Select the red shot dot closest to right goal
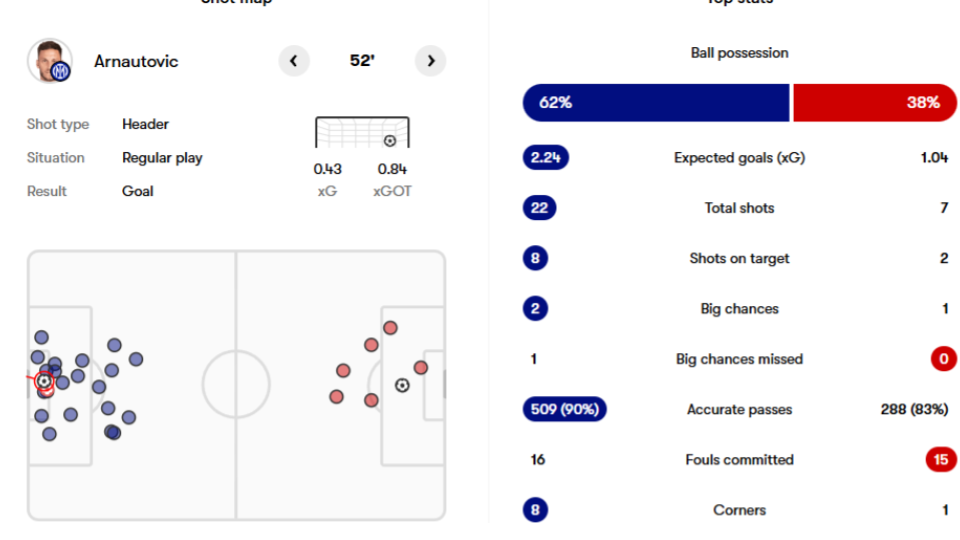 [x=421, y=368]
